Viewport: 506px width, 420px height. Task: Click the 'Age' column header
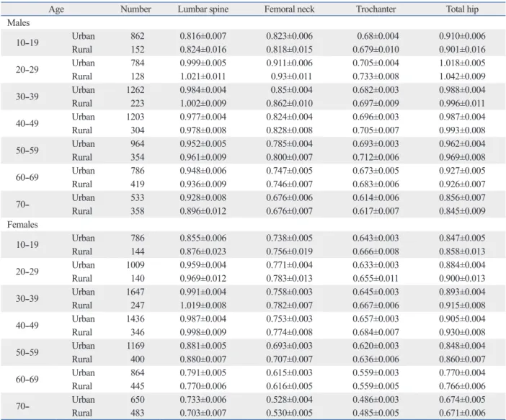pyautogui.click(x=56, y=9)
